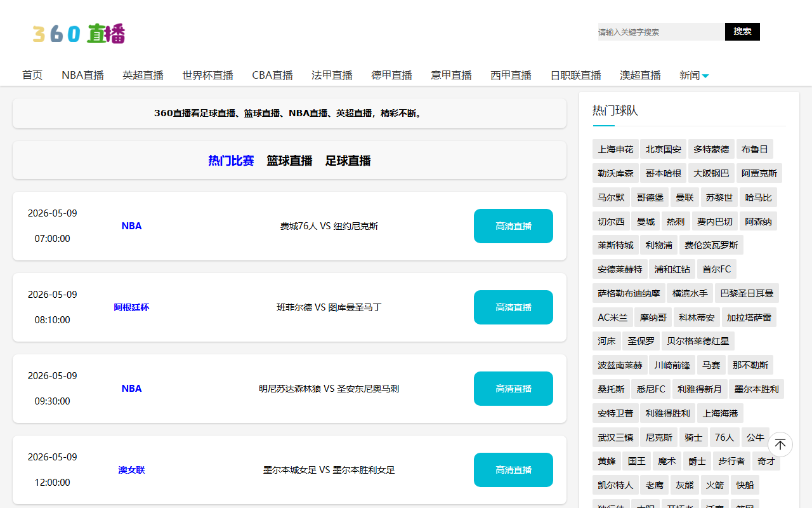Select AC米兰 team tag
The width and height of the screenshot is (812, 508).
613,317
